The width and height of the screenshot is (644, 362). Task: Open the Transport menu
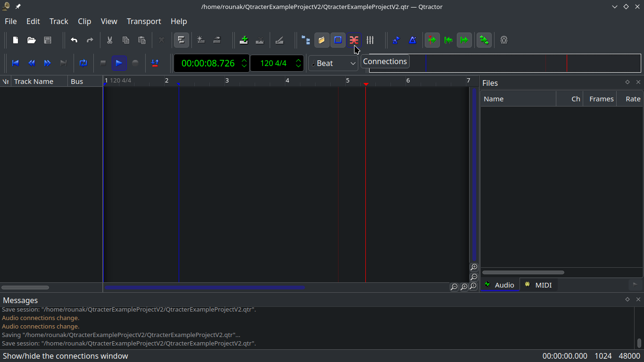coord(144,21)
